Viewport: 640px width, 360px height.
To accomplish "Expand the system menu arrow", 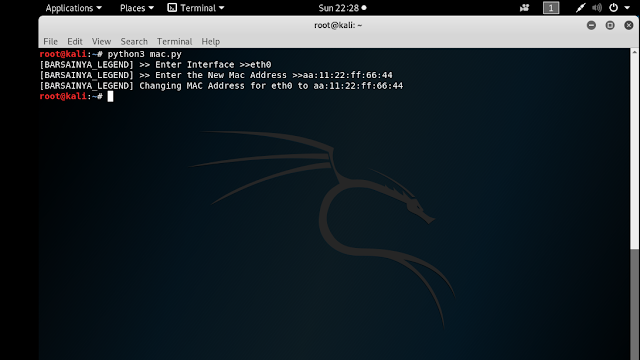I will 627,8.
